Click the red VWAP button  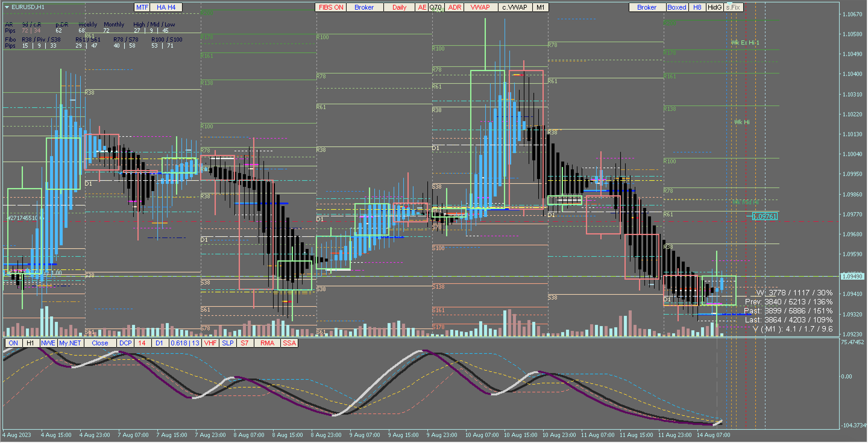pyautogui.click(x=480, y=8)
